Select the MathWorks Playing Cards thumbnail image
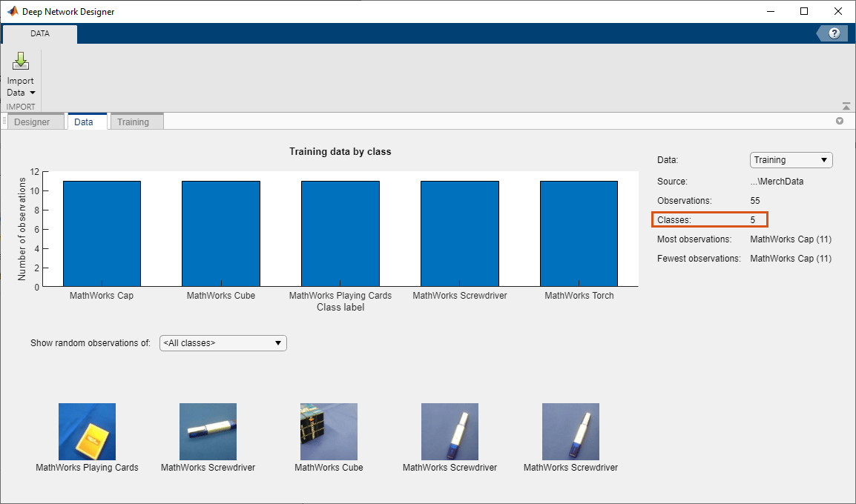Screen dimensions: 856x504 [88, 431]
